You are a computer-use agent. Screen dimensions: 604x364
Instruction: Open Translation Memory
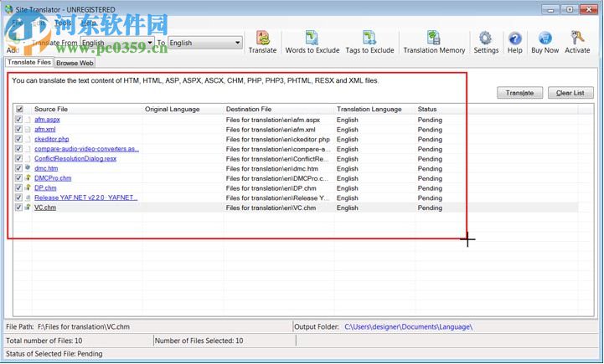tap(434, 42)
